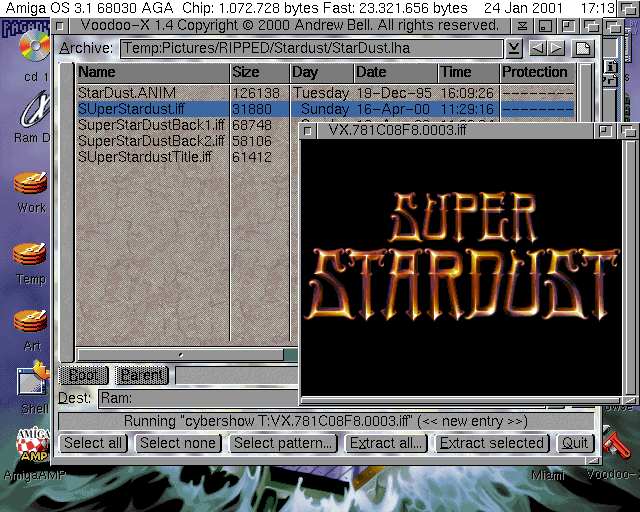Click the date 16-Apr-00
640x512 pixels.
tap(393, 109)
